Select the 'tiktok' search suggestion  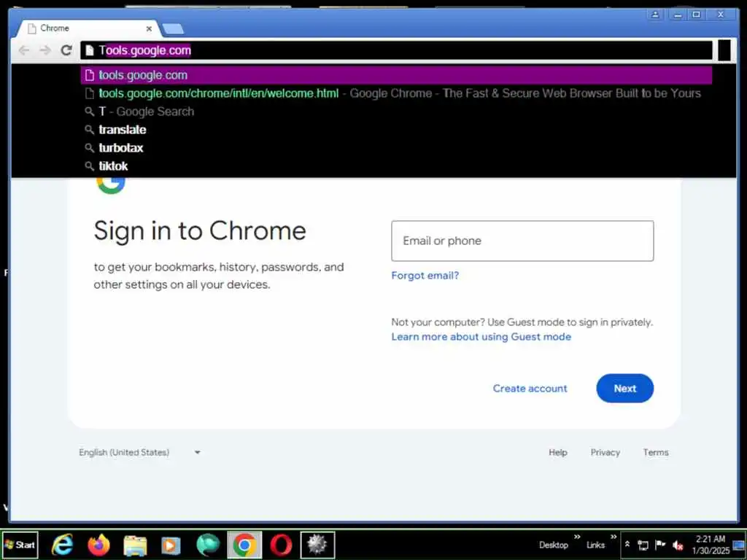point(396,166)
